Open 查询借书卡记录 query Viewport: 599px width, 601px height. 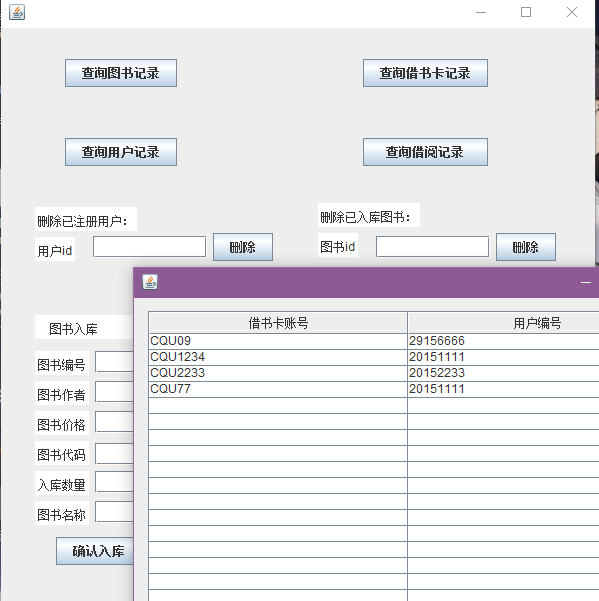pyautogui.click(x=425, y=73)
